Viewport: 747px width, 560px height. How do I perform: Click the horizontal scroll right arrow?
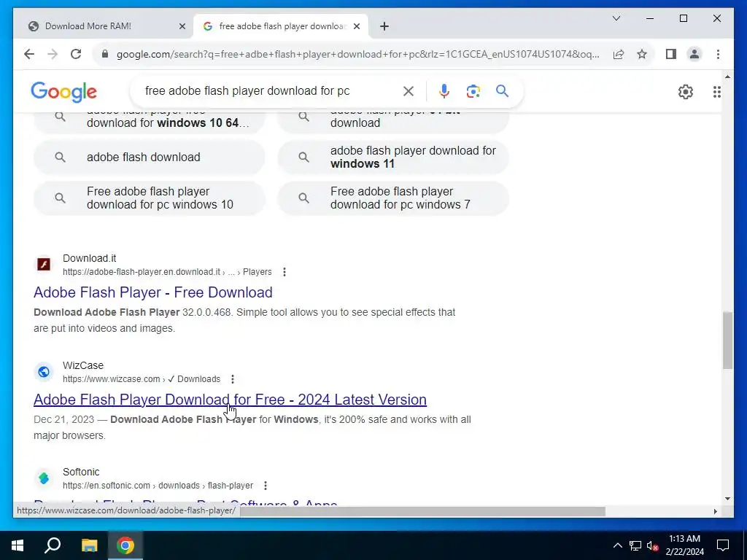click(715, 511)
